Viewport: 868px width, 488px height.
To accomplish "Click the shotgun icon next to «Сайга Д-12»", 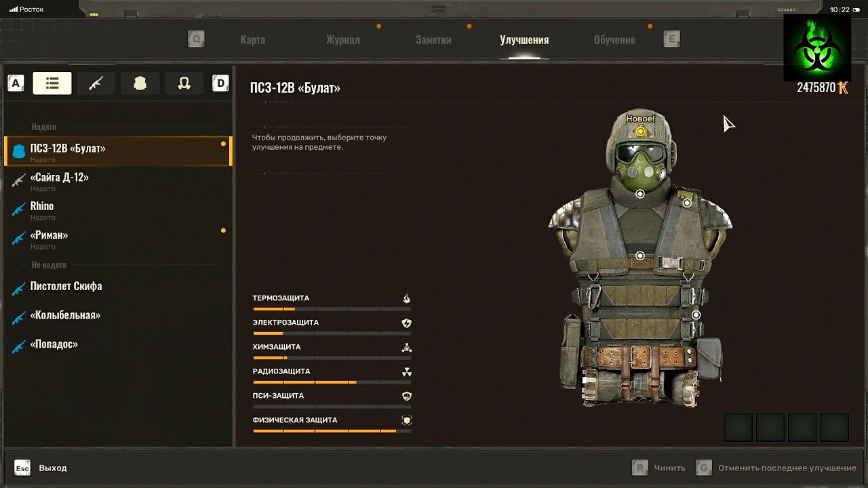I will (18, 180).
